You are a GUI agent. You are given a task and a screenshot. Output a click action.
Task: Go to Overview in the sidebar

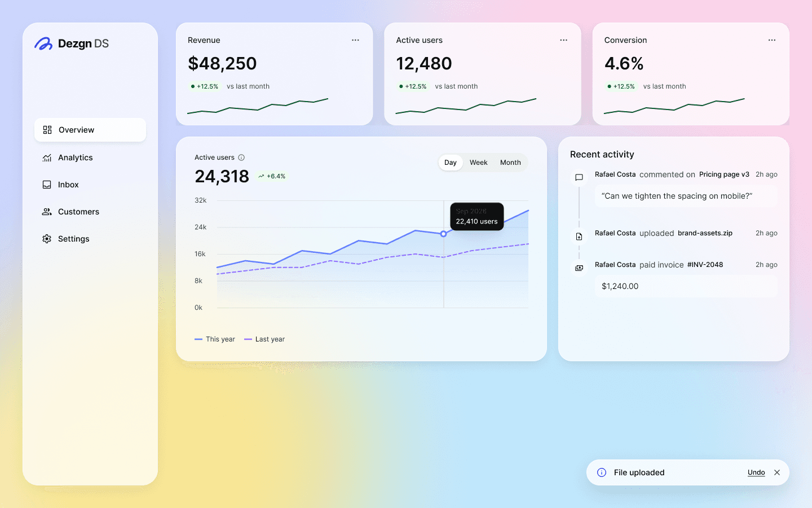coord(90,130)
